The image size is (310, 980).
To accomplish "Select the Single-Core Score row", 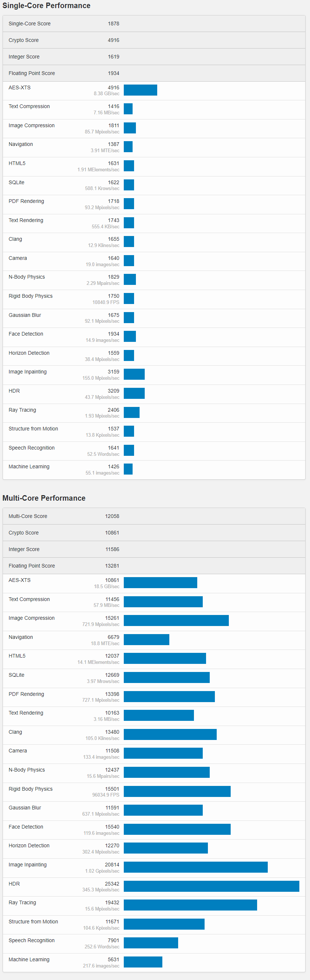I will click(154, 24).
